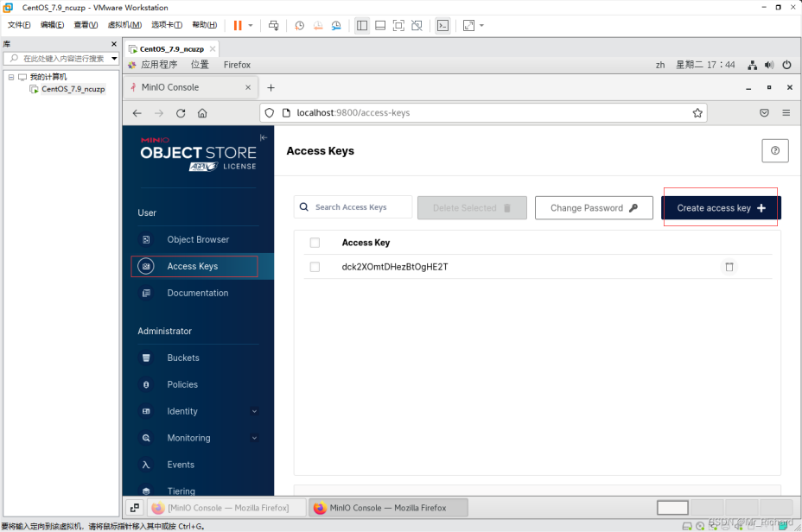Expand the Identity submenu
The height and width of the screenshot is (532, 802).
[x=254, y=411]
